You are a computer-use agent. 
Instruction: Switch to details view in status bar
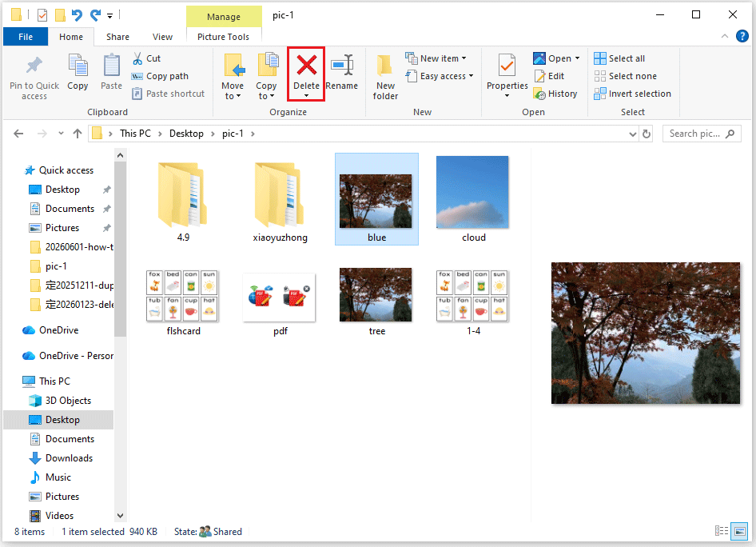(722, 531)
